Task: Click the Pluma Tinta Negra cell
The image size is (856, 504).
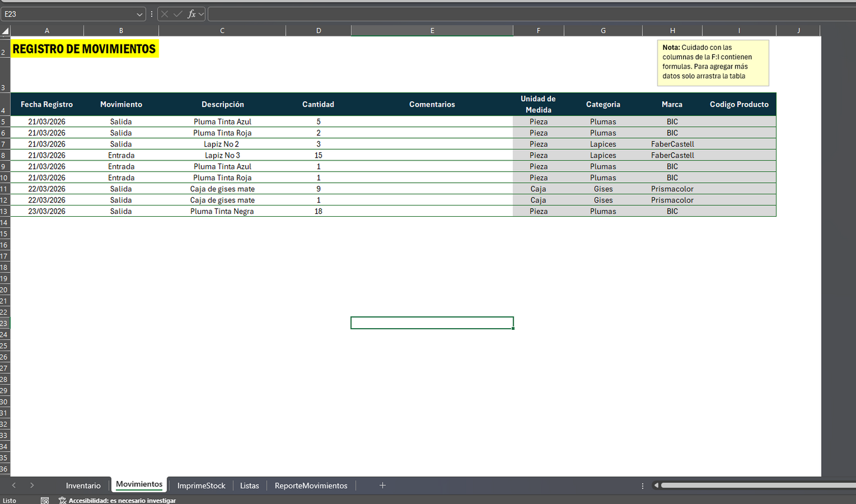Action: (x=222, y=211)
